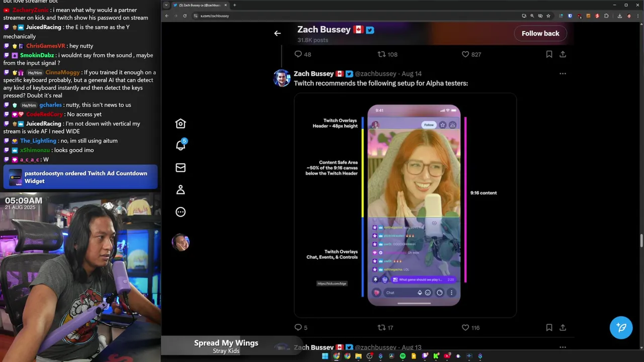The image size is (644, 362).
Task: Compose a new post with blue button
Action: [621, 327]
